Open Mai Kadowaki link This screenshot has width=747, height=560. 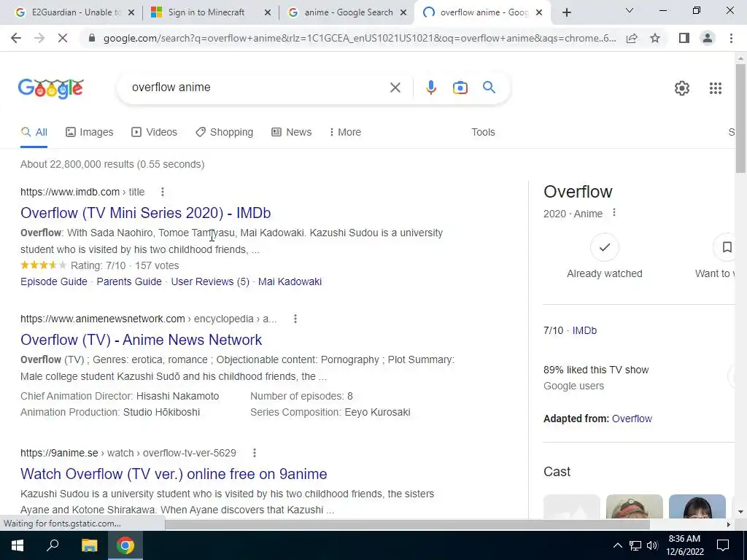click(x=290, y=281)
